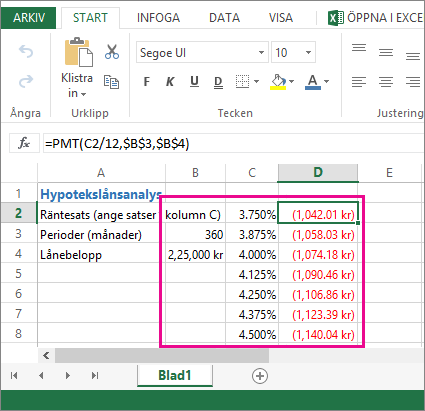Add a new sheet with plus icon
Screen dimensions: 425x411
[260, 376]
